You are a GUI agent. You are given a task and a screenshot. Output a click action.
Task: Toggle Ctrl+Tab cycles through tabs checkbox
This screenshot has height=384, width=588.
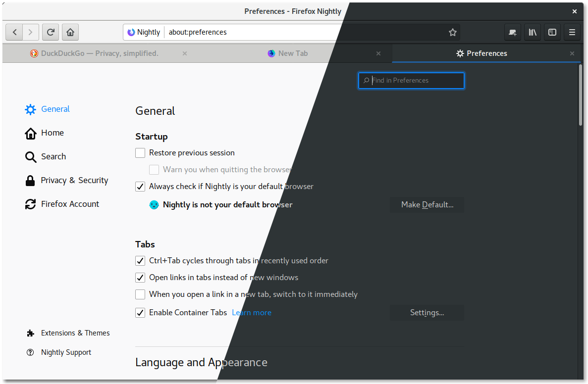tap(140, 261)
